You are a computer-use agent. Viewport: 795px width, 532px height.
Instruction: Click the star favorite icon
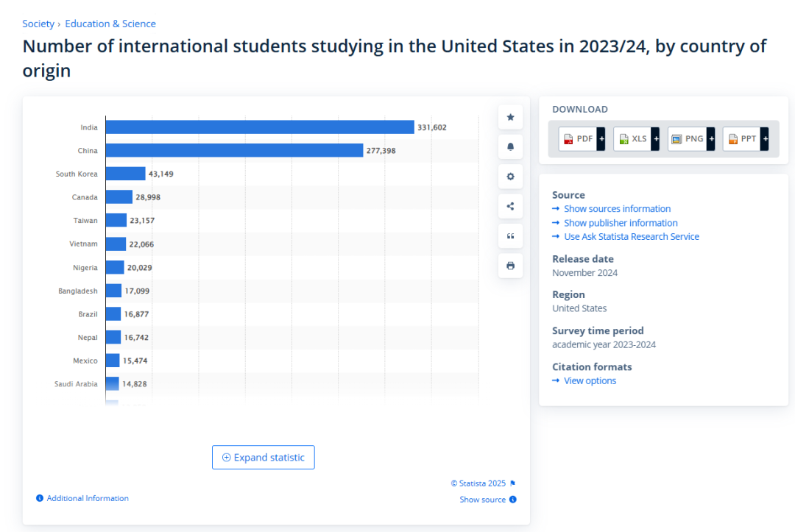(510, 117)
